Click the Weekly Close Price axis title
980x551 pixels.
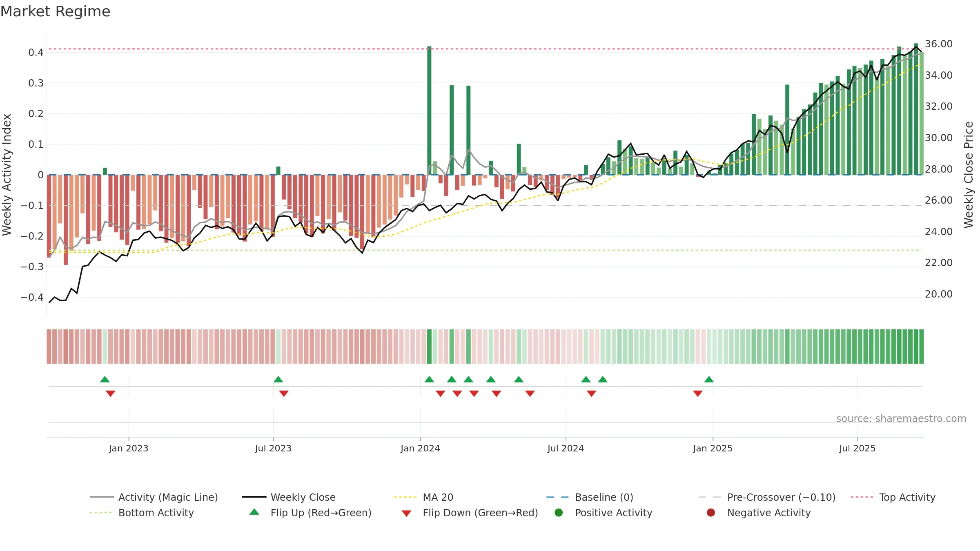pyautogui.click(x=969, y=175)
